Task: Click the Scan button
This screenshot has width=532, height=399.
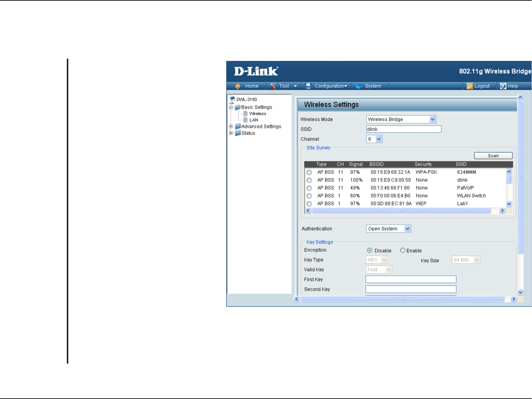Action: point(493,156)
